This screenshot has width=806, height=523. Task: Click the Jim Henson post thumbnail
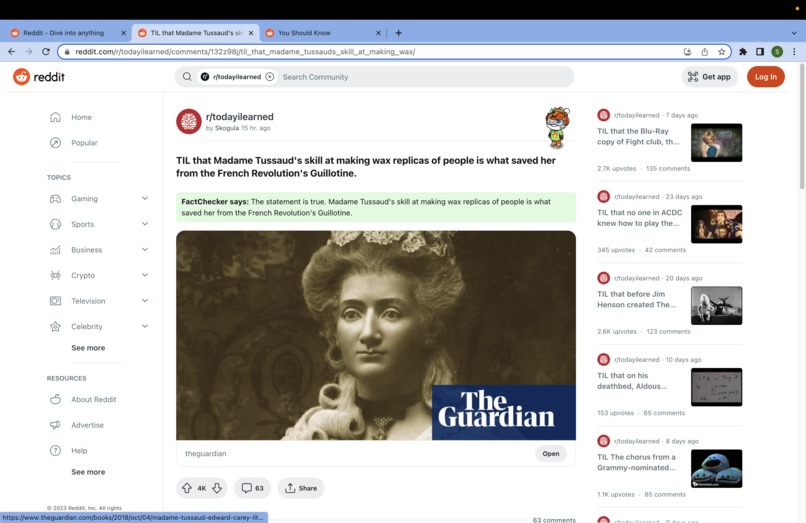pyautogui.click(x=716, y=305)
